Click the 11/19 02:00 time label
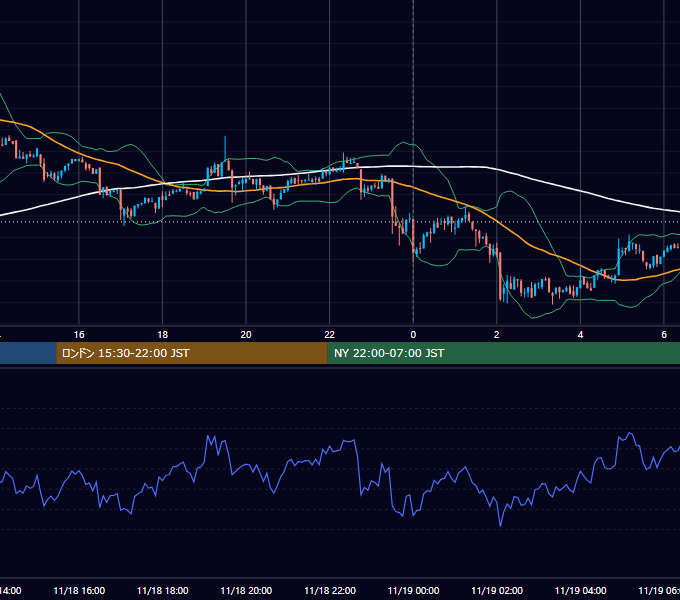This screenshot has width=680, height=600. [x=497, y=590]
